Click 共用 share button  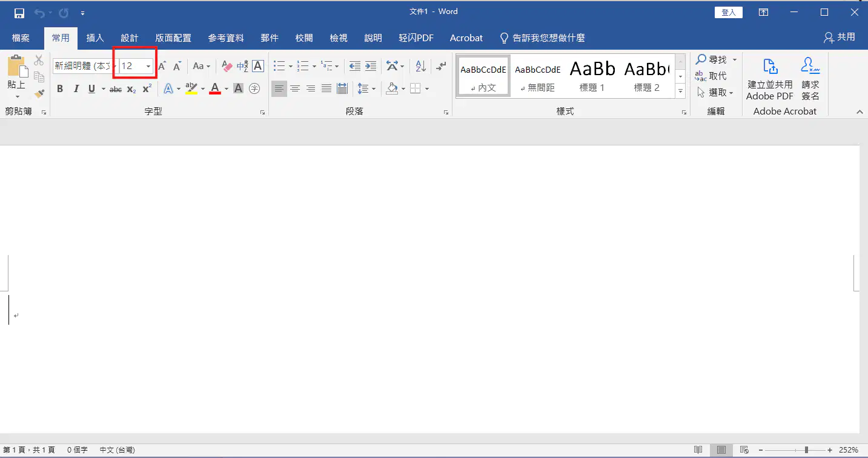coord(840,38)
